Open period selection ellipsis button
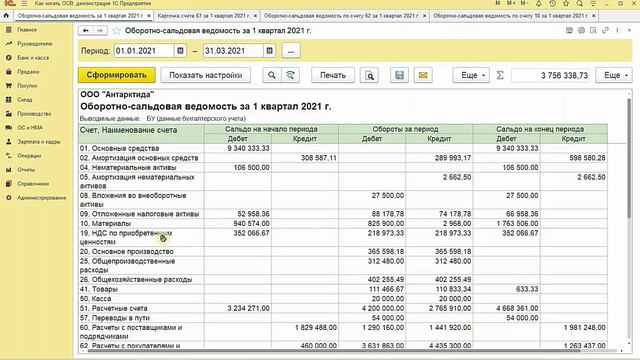 pos(291,51)
